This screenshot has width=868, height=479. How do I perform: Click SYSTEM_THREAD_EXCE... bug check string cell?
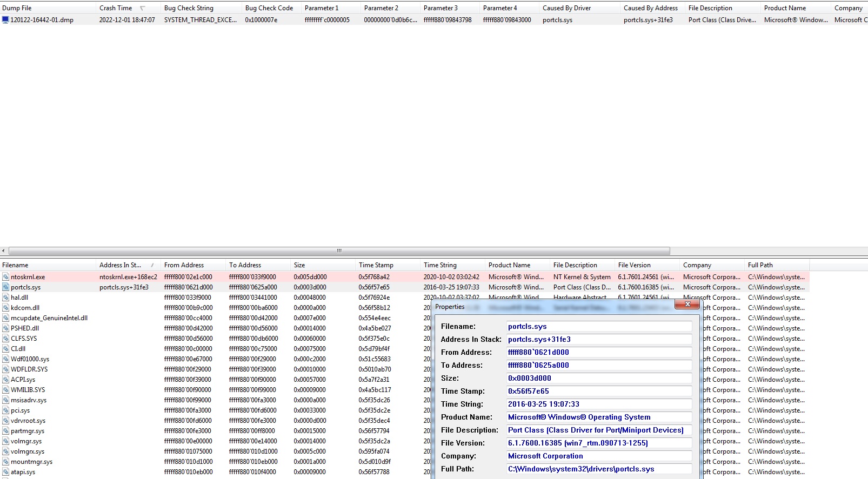[x=201, y=20]
